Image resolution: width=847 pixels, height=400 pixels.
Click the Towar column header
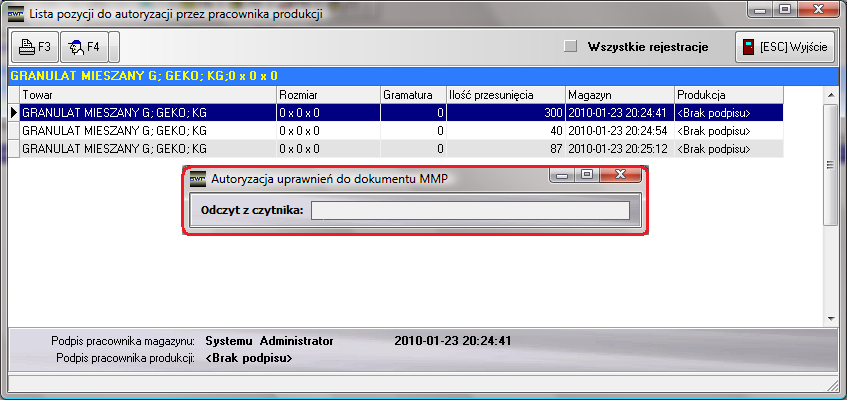(x=147, y=94)
